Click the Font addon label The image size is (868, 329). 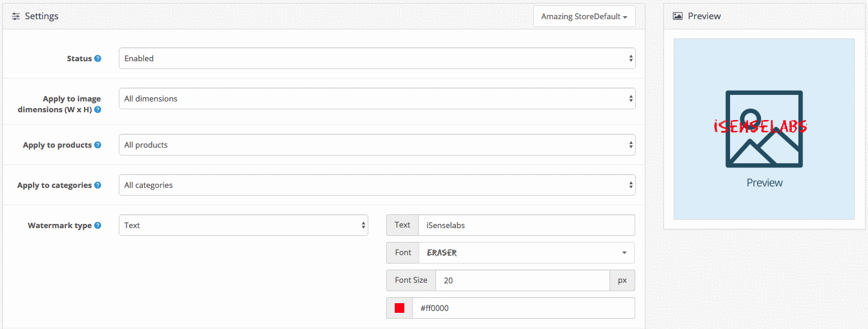click(403, 253)
